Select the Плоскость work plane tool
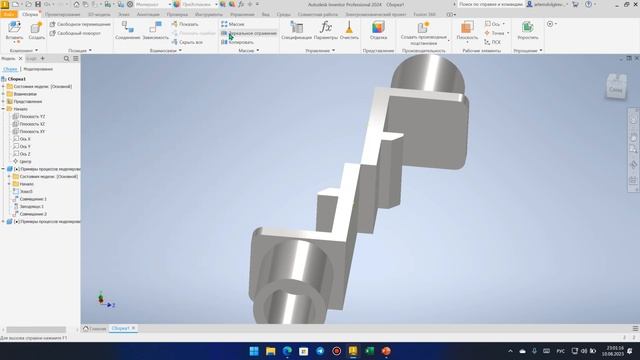This screenshot has width=640, height=360. pos(467,32)
